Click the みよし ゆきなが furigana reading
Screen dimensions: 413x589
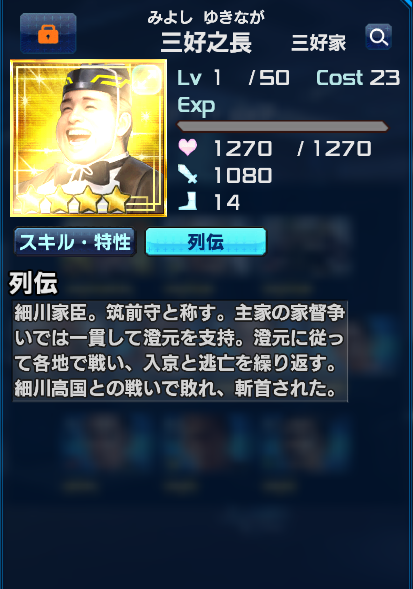[206, 17]
